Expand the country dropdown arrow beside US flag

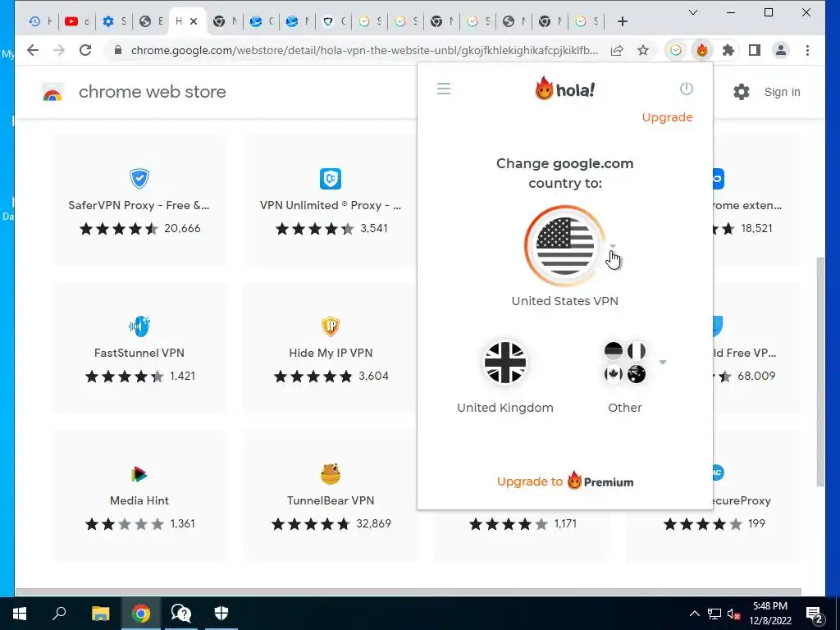(613, 246)
